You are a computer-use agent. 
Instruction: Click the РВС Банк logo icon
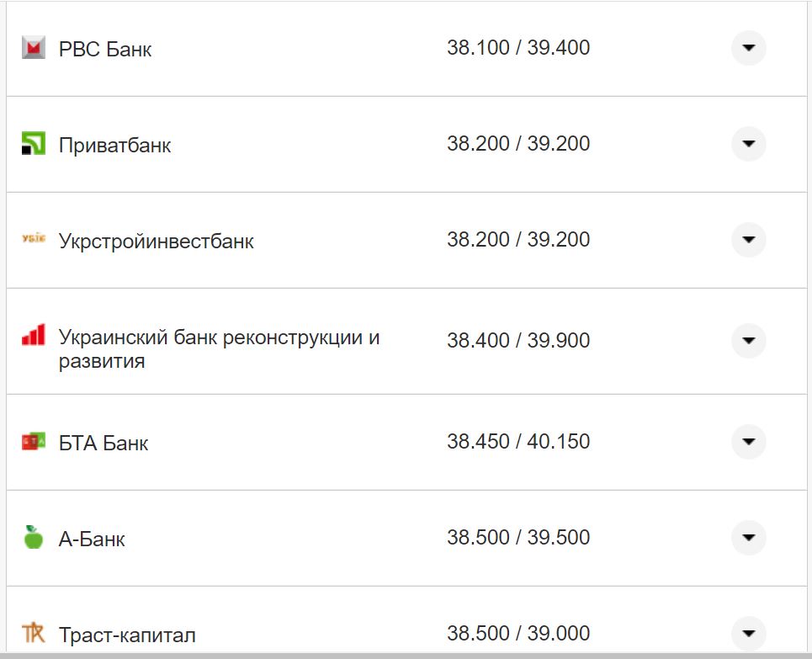coord(32,48)
